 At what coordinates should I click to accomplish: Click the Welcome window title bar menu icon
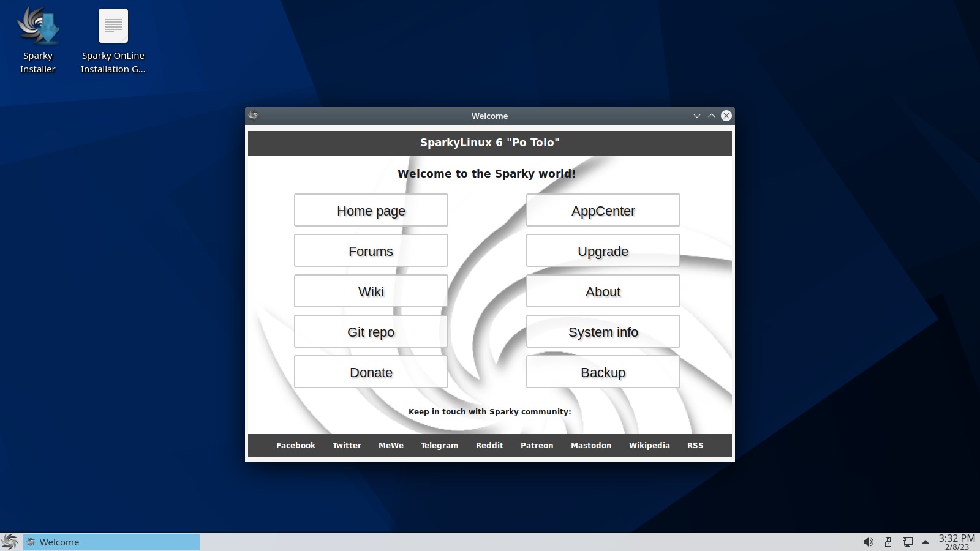(254, 116)
